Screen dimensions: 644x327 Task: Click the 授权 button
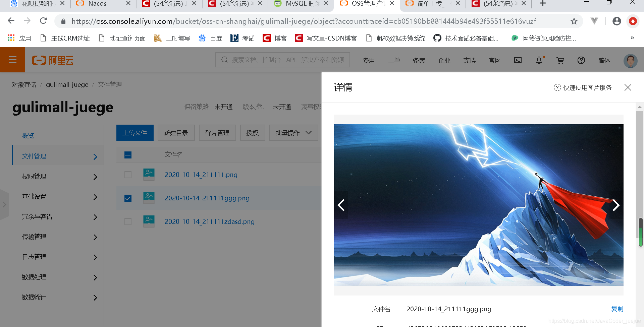click(x=253, y=133)
